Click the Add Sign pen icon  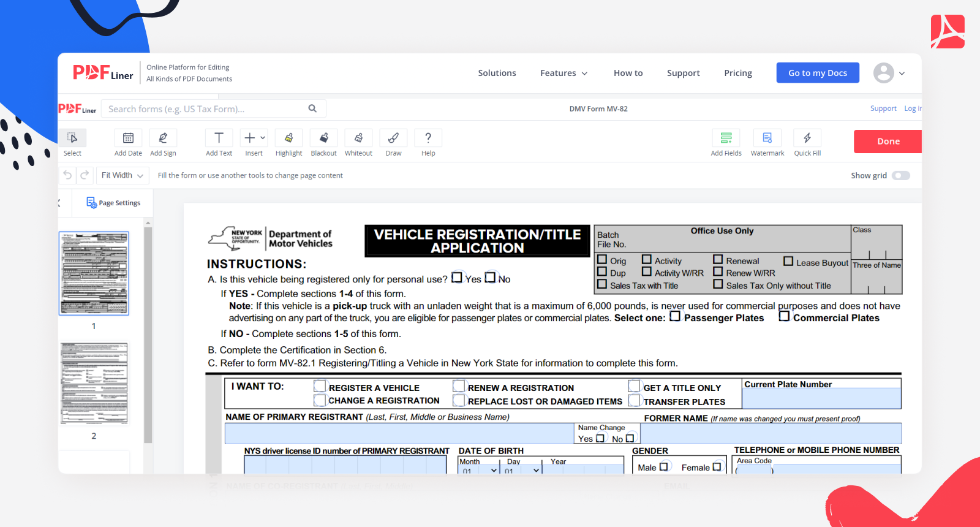click(x=163, y=138)
